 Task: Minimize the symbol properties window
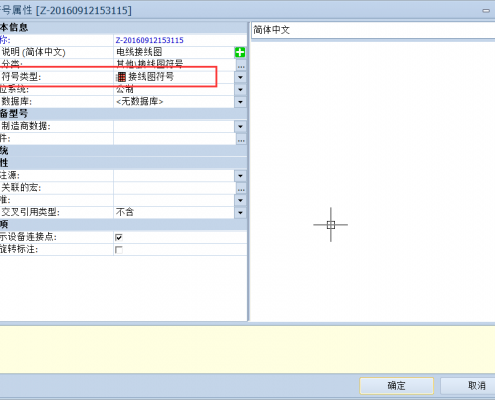(486, 11)
